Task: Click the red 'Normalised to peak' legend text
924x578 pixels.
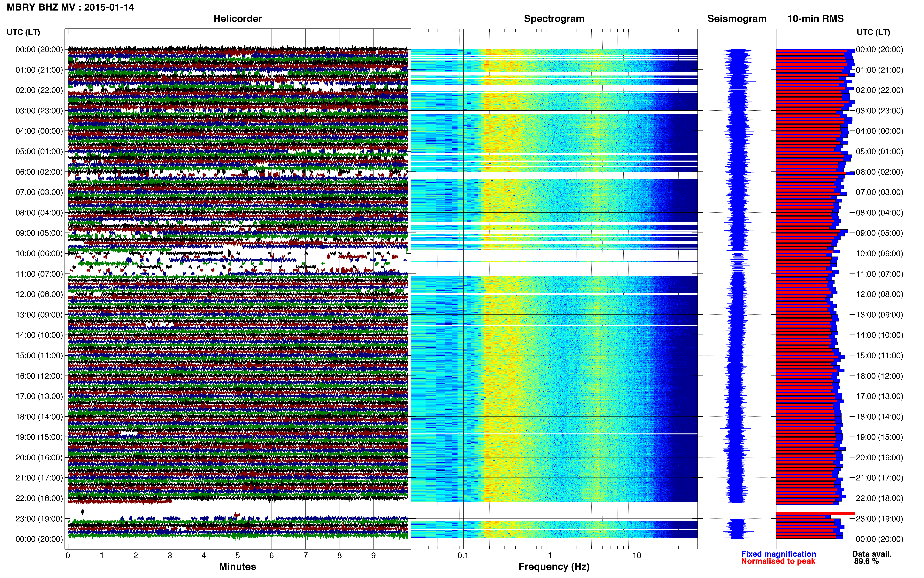Action: 778,561
